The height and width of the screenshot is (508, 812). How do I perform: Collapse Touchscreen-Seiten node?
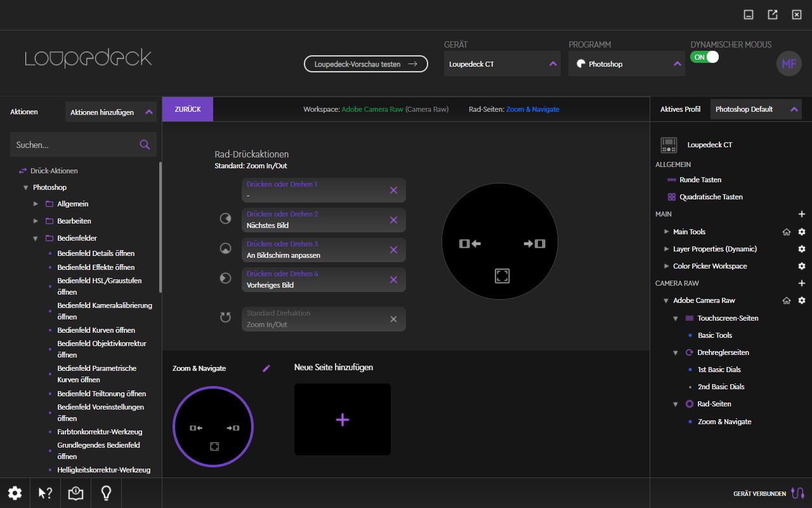coord(676,318)
